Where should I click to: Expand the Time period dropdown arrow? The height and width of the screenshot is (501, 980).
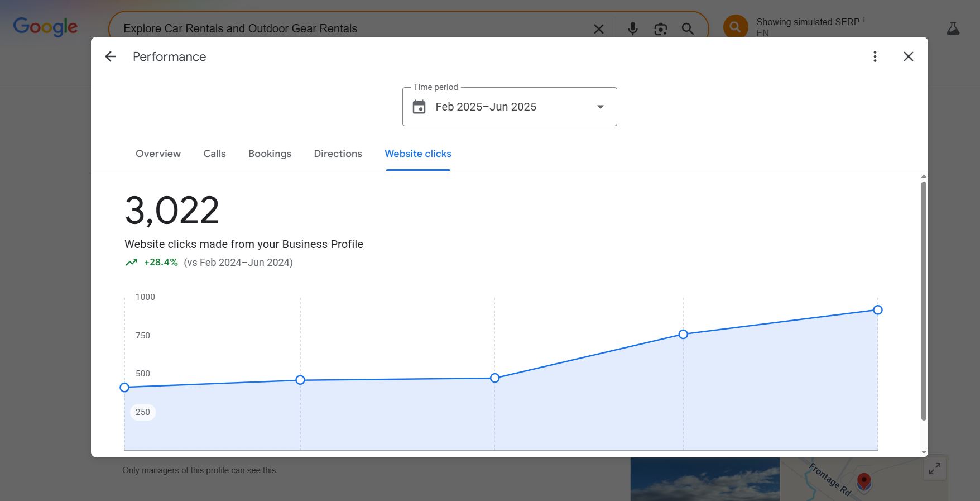[x=600, y=107]
